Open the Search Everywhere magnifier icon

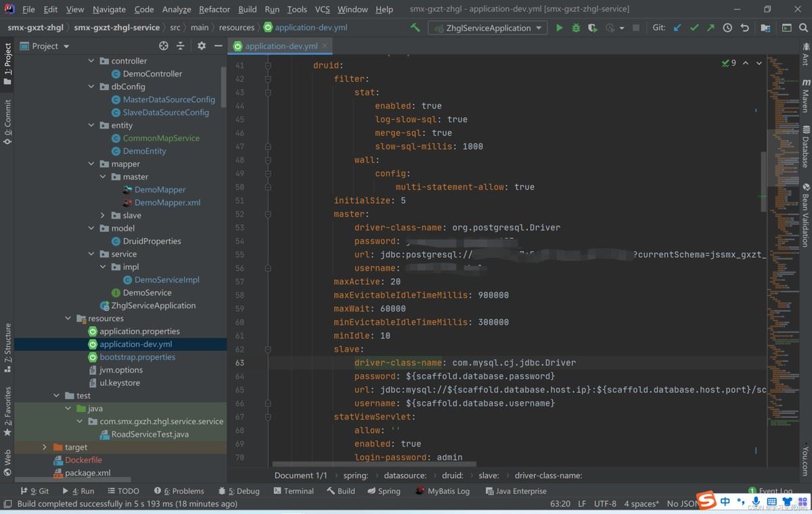[805, 28]
